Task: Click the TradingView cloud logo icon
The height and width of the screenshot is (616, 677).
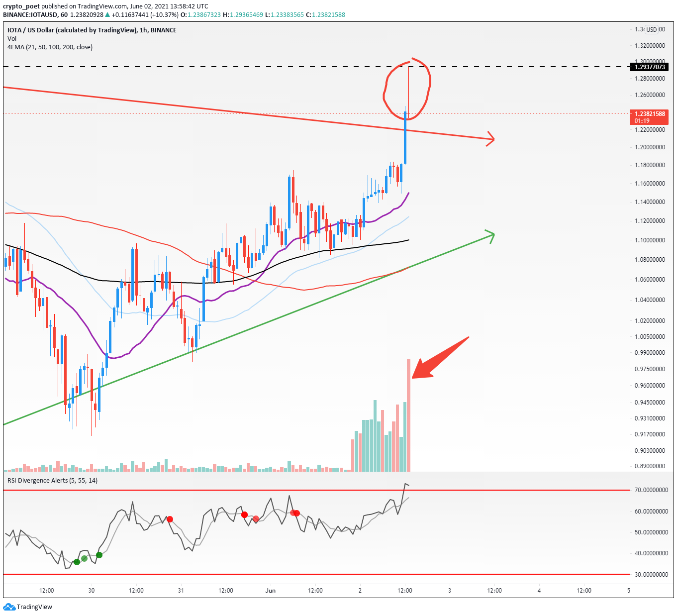Action: click(9, 607)
